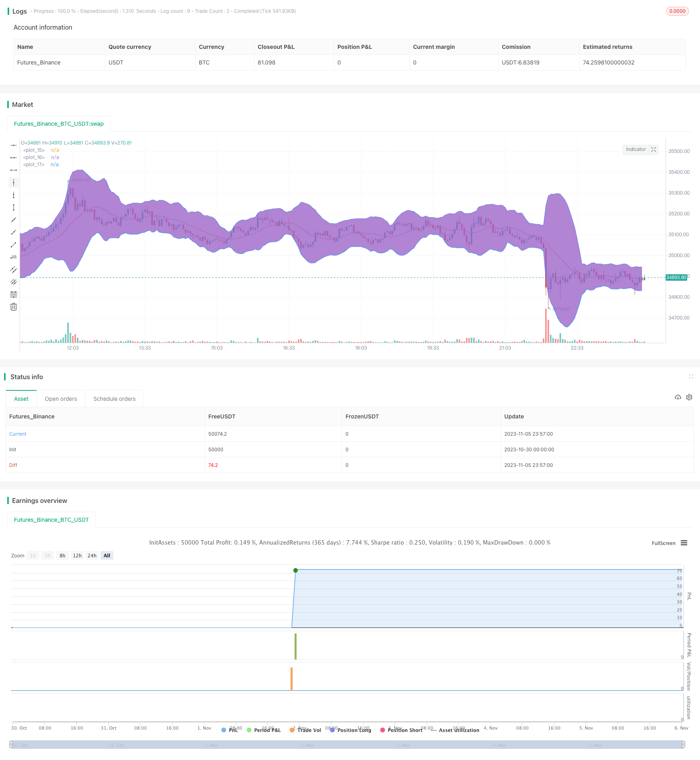700x760 pixels.
Task: Select the vertical straight line tool
Action: tap(14, 183)
